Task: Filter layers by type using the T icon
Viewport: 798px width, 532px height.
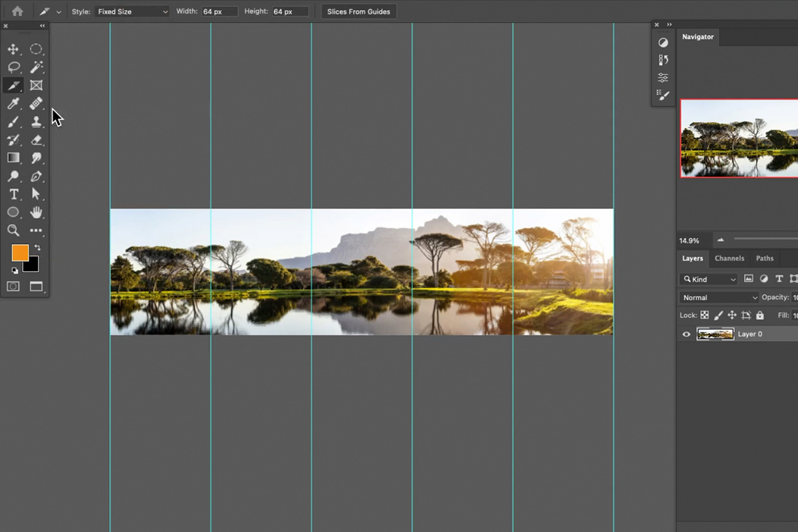Action: pos(779,279)
